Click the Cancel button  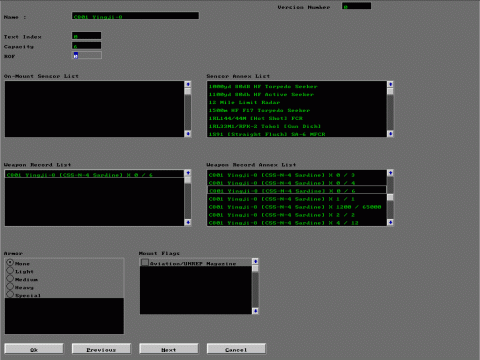pyautogui.click(x=236, y=349)
